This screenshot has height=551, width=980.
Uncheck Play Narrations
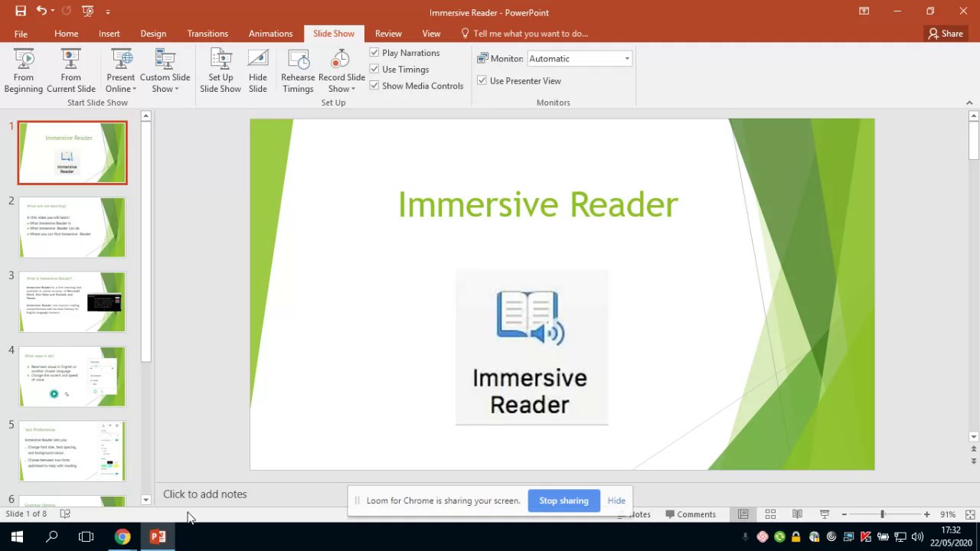374,53
